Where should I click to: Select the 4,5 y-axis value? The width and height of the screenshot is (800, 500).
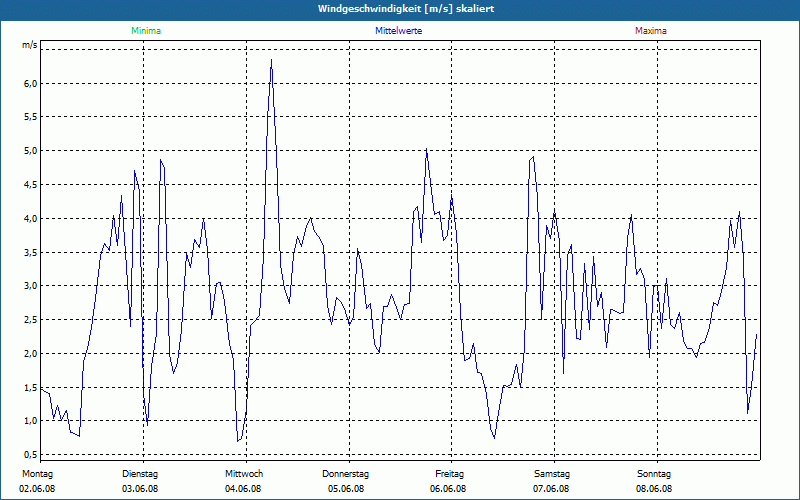coord(31,185)
